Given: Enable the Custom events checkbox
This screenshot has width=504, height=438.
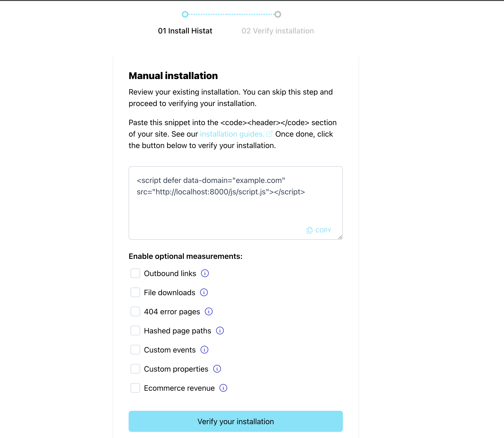Looking at the screenshot, I should (135, 350).
